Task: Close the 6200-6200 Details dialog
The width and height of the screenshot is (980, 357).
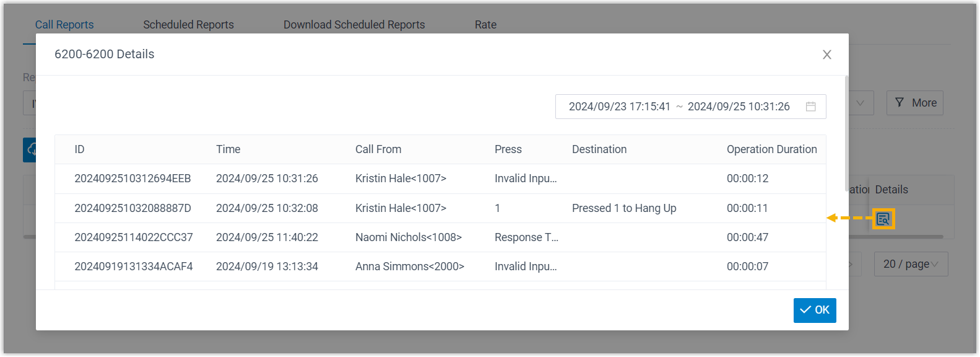Action: (826, 55)
